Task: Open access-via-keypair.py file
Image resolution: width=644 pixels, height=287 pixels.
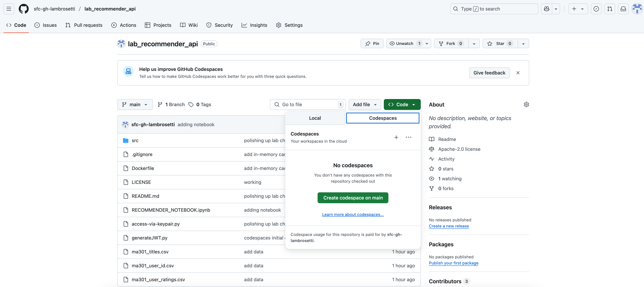Action: click(x=155, y=224)
